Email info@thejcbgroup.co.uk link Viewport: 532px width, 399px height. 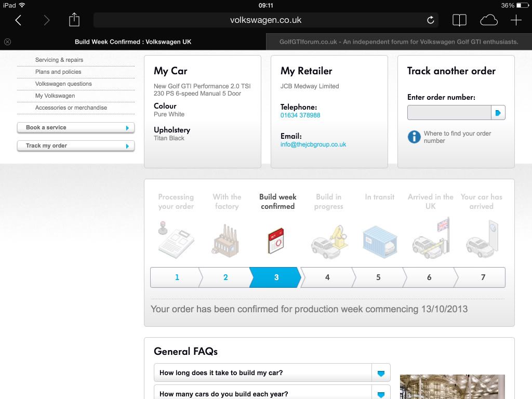click(x=313, y=144)
